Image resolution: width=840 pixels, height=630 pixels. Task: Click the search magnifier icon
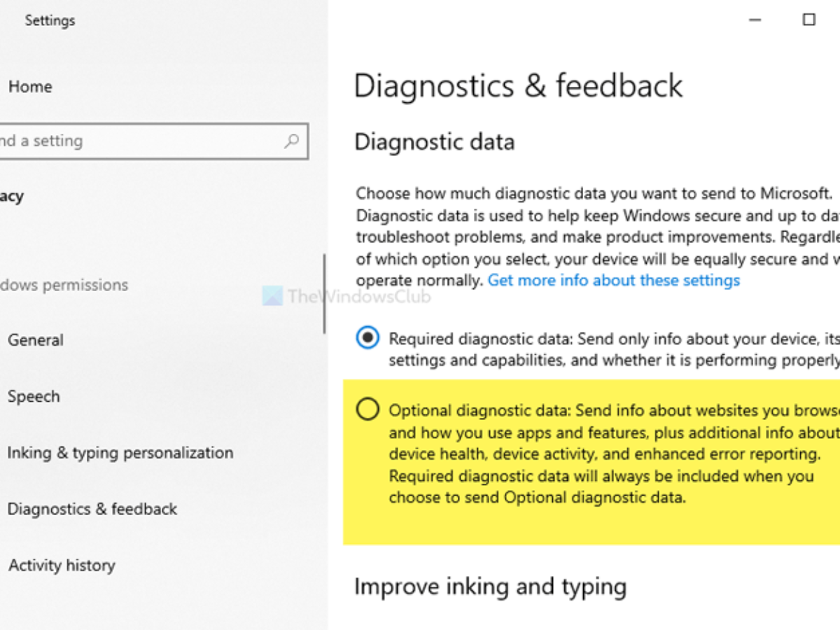pos(291,141)
